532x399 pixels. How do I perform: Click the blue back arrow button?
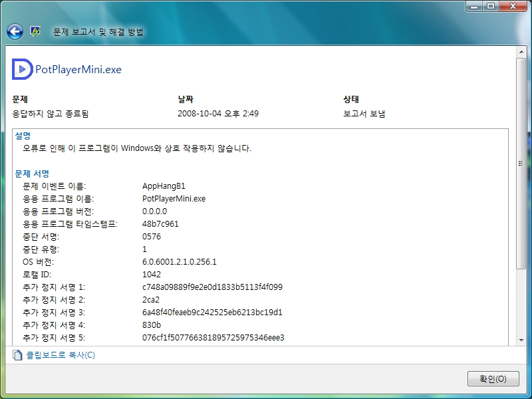[x=15, y=32]
